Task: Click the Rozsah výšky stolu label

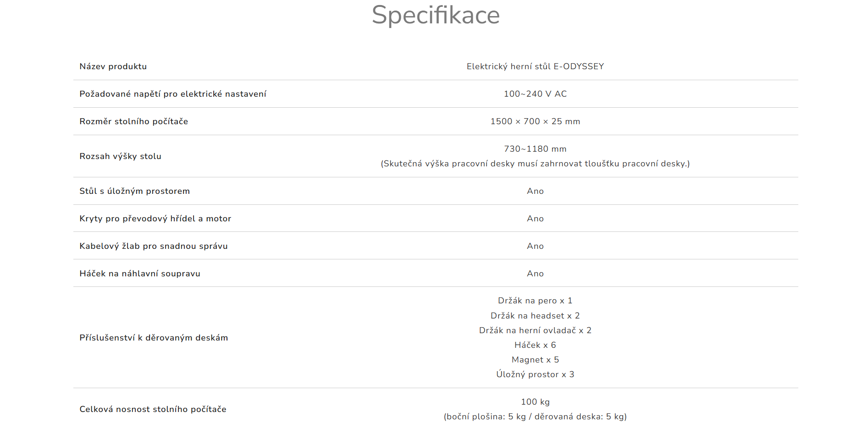Action: pos(120,156)
